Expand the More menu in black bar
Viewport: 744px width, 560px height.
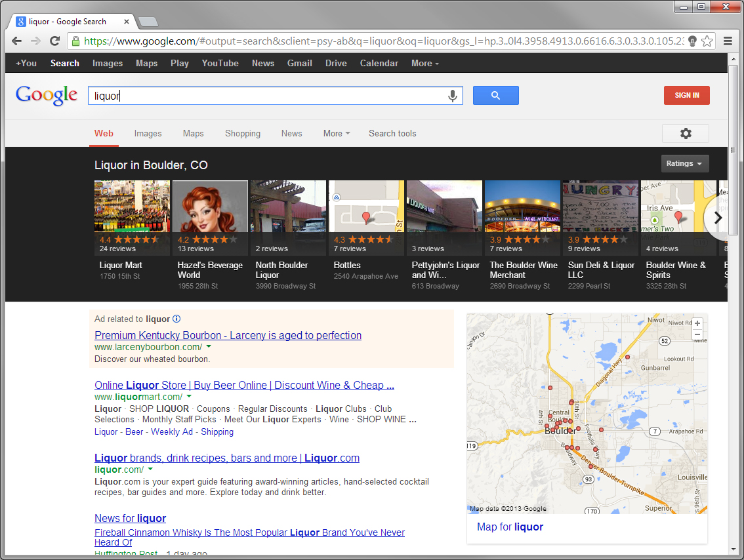point(424,64)
